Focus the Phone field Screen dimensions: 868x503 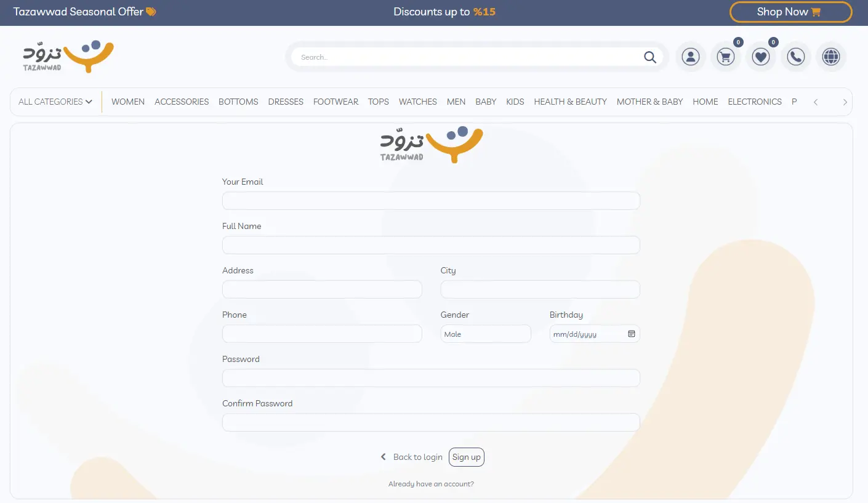point(322,334)
